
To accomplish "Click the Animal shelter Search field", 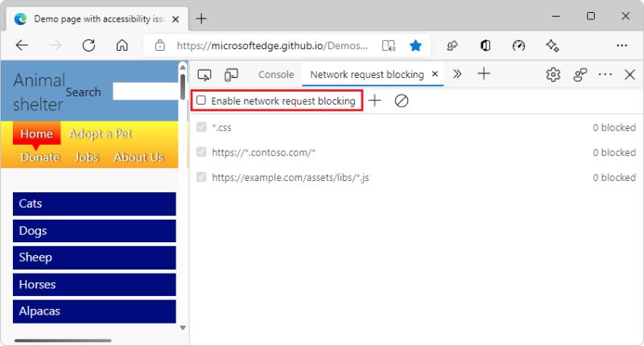I will tap(146, 91).
